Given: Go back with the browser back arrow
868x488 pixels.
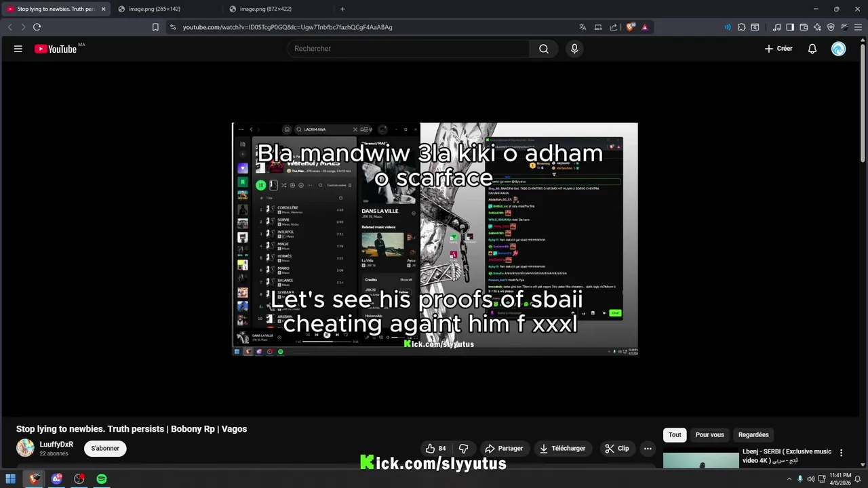Looking at the screenshot, I should point(9,27).
